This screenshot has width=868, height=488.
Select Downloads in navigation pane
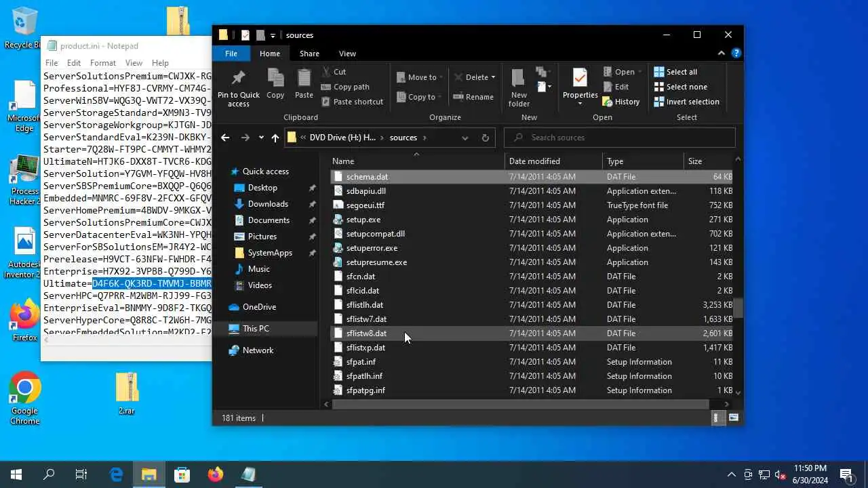268,204
